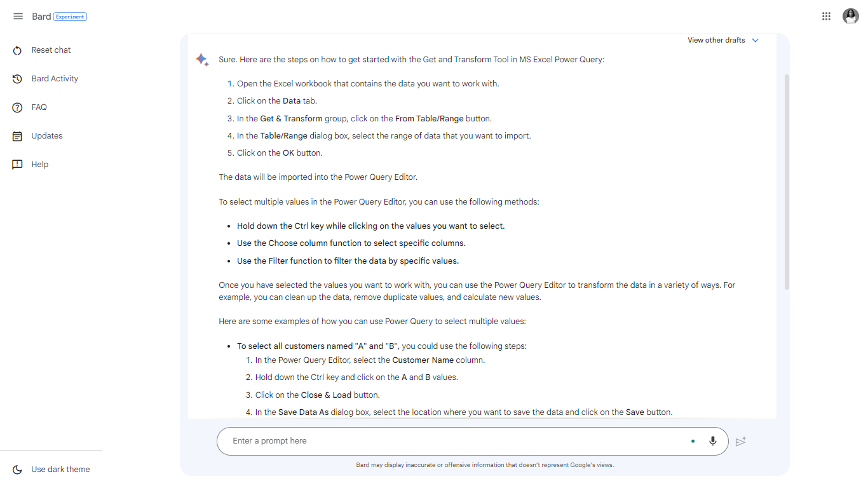Click the send prompt arrow icon
The height and width of the screenshot is (488, 868).
(740, 442)
